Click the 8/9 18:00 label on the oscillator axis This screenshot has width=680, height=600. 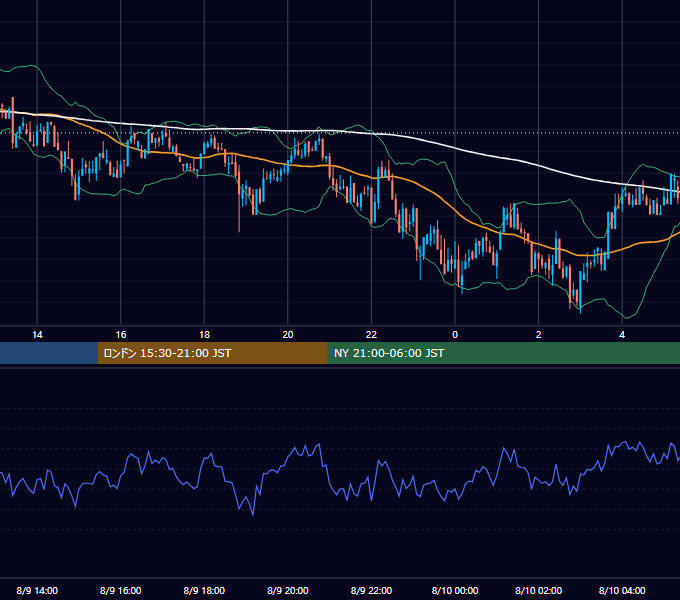(x=204, y=590)
